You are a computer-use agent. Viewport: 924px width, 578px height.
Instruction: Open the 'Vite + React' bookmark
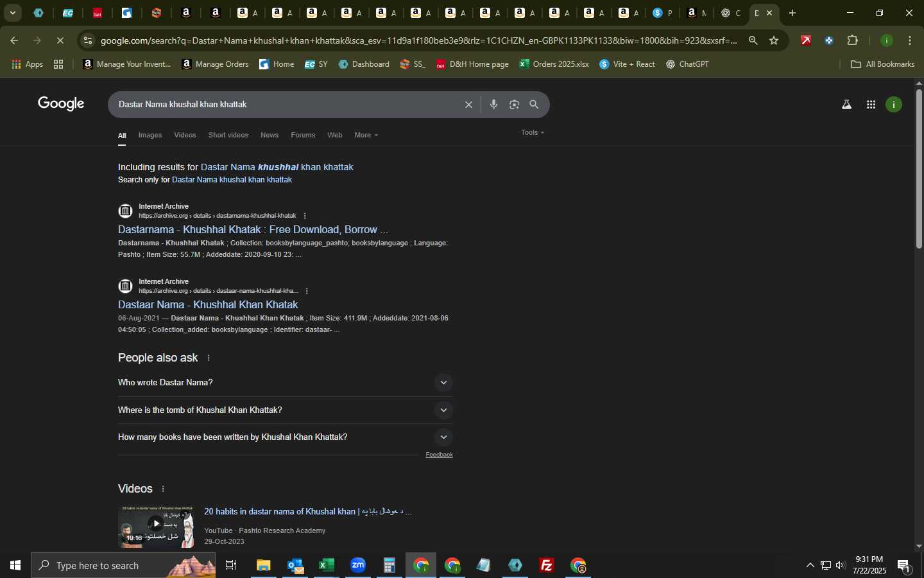point(627,64)
